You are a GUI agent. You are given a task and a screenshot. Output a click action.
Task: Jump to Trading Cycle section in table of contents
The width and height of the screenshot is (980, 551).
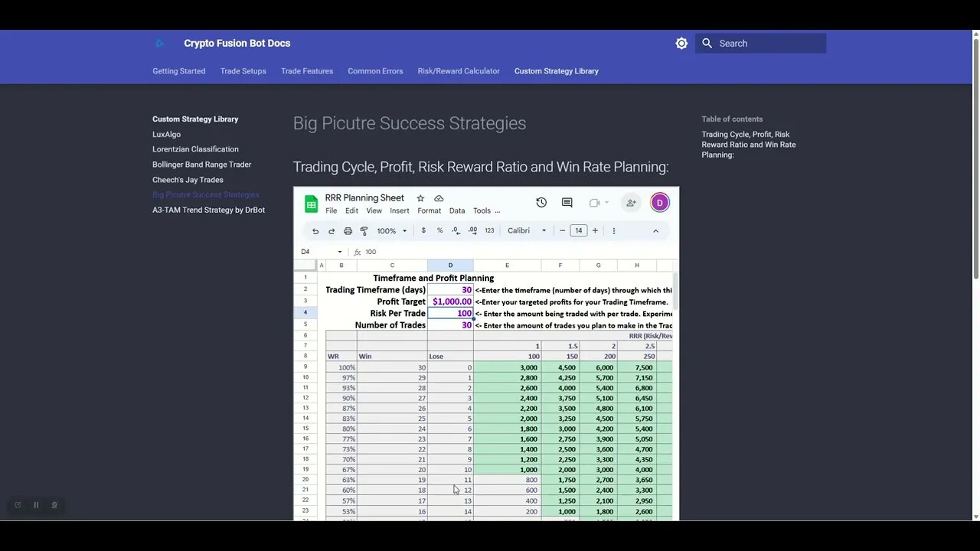[748, 145]
